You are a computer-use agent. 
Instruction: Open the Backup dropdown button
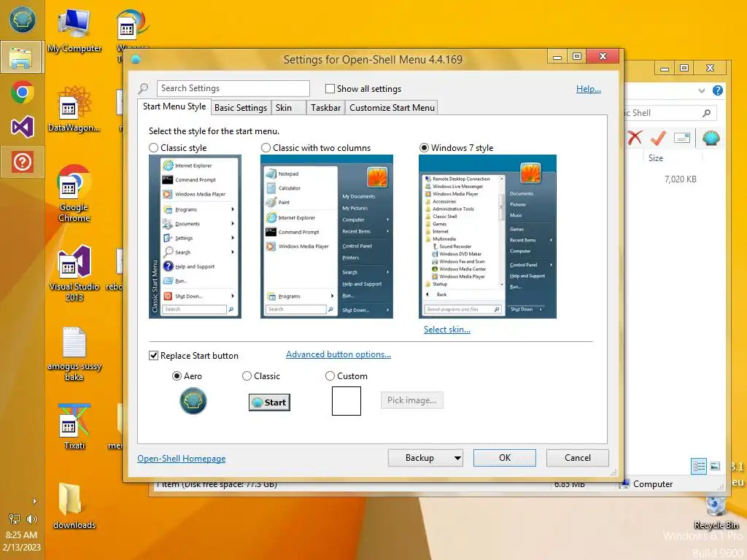[425, 458]
